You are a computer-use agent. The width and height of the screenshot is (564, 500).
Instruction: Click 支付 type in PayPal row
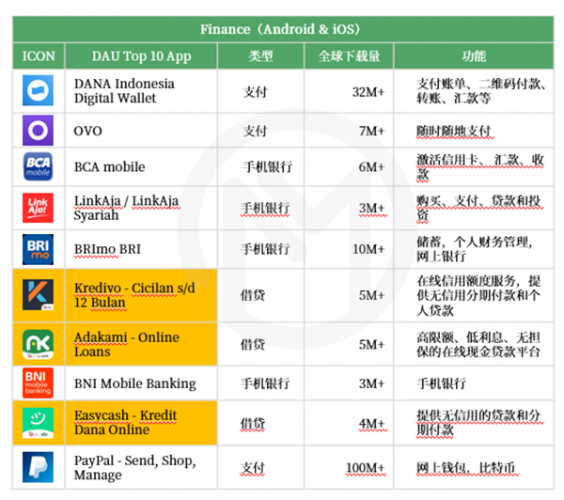(x=253, y=468)
